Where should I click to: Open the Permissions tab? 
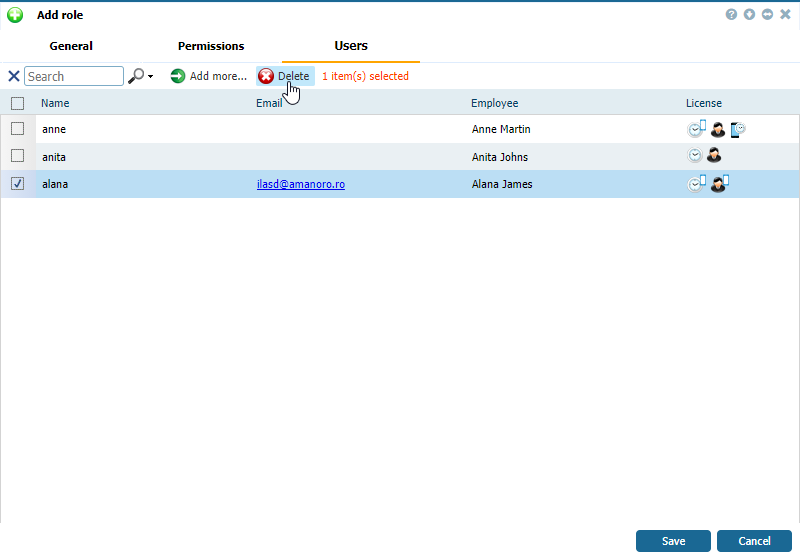tap(211, 46)
